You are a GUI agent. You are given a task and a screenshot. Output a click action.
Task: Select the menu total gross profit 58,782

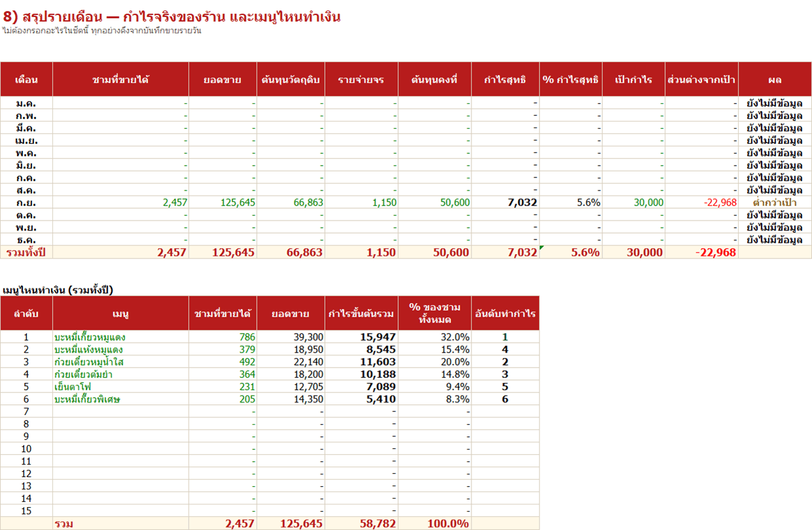pos(361,523)
